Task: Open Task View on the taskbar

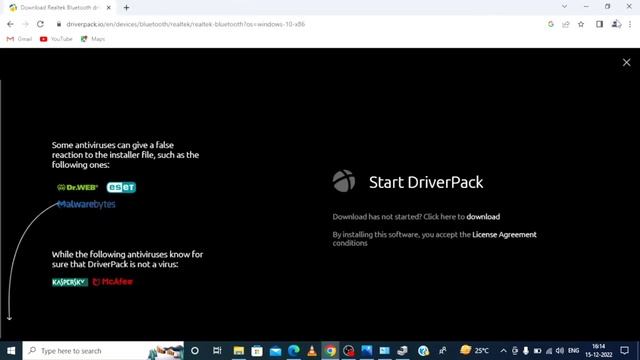Action: pyautogui.click(x=217, y=351)
